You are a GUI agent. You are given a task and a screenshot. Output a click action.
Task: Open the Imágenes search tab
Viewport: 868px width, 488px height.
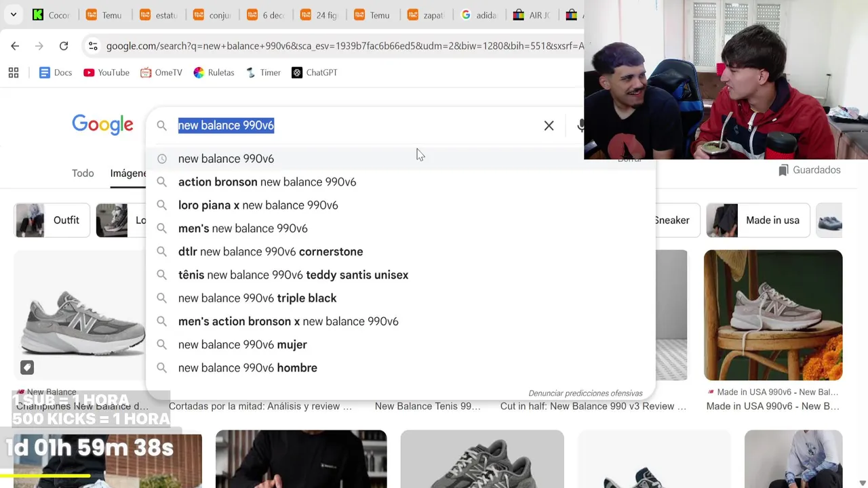click(128, 173)
